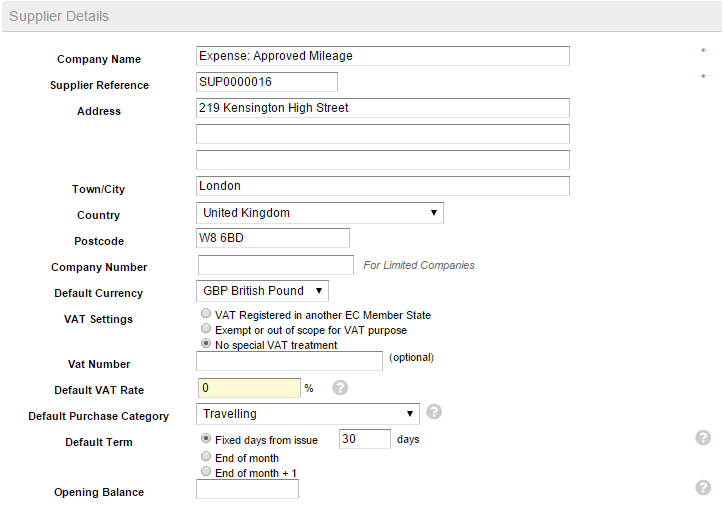Click the Vat Number input box
Image resolution: width=723 pixels, height=505 pixels.
[x=289, y=361]
